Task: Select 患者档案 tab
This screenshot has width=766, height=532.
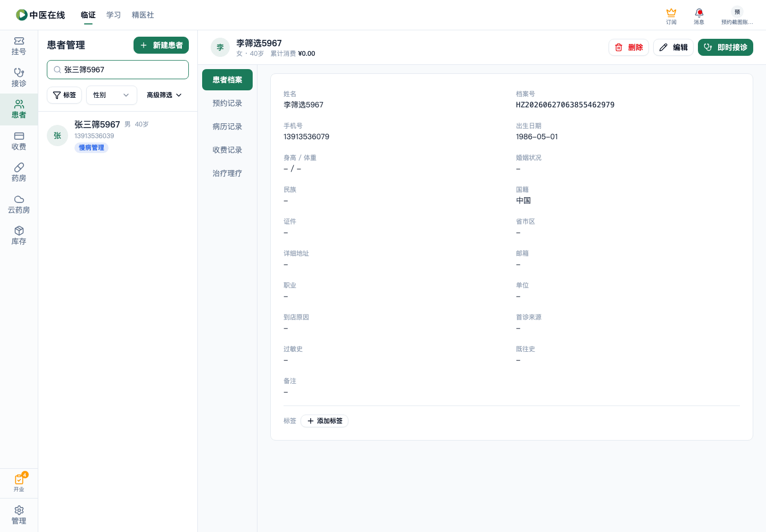Action: click(227, 80)
